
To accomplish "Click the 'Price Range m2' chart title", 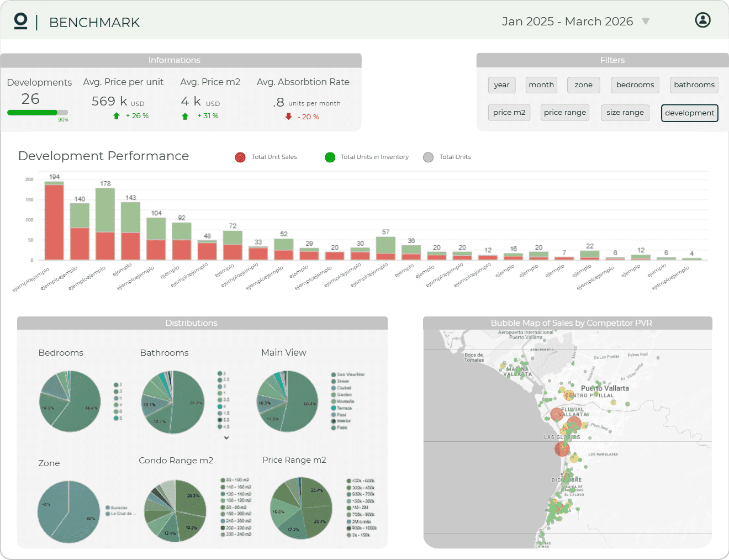I will pos(294,460).
